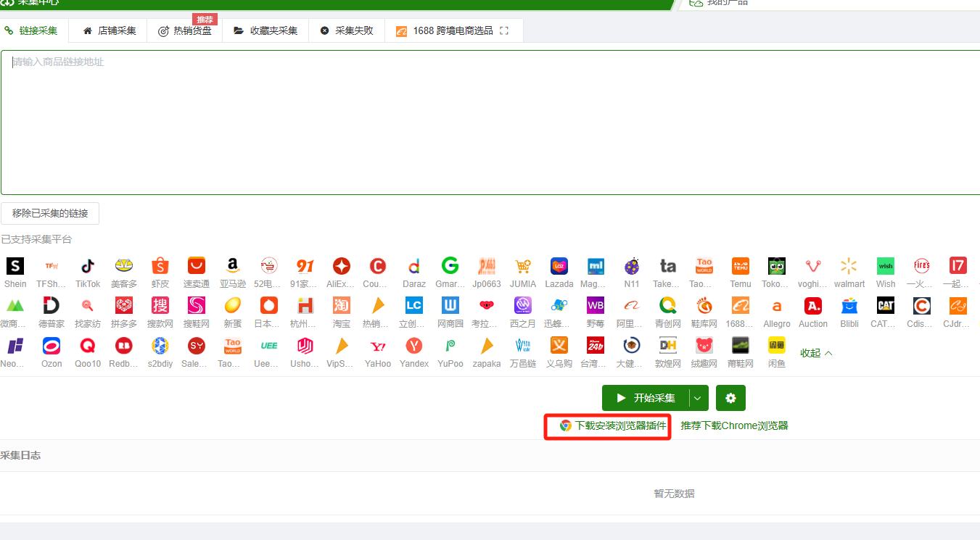Open the 热销货盘 tab
980x540 pixels.
point(186,31)
